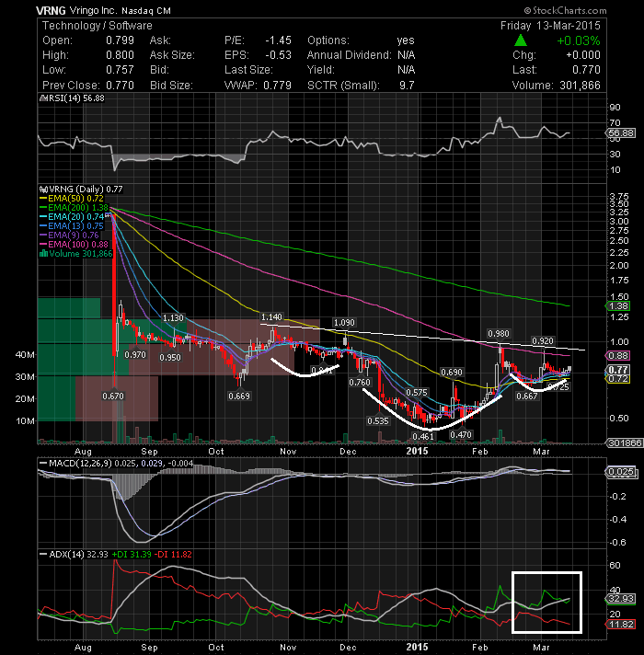The width and height of the screenshot is (644, 655).
Task: Click the Nasdaq CM exchange label
Action: tap(146, 11)
